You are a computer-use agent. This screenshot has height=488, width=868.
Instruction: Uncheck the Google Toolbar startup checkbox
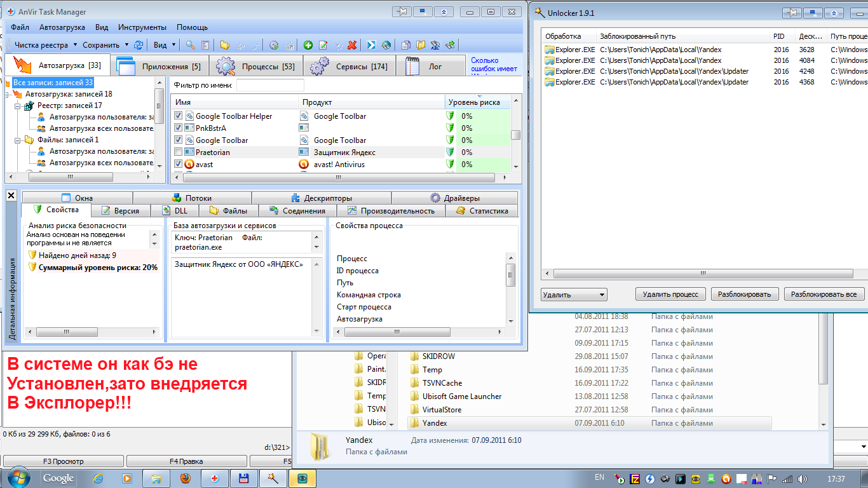pos(179,140)
